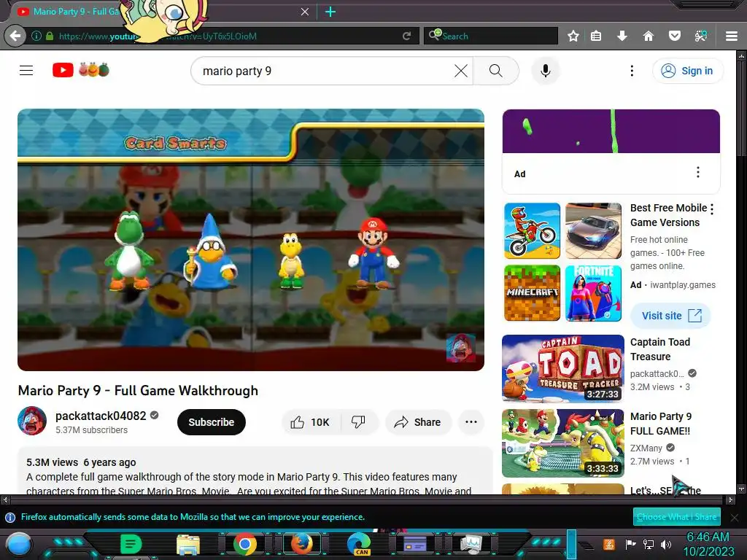Open the packattack04082 channel avatar
This screenshot has height=560, width=747.
tap(32, 421)
